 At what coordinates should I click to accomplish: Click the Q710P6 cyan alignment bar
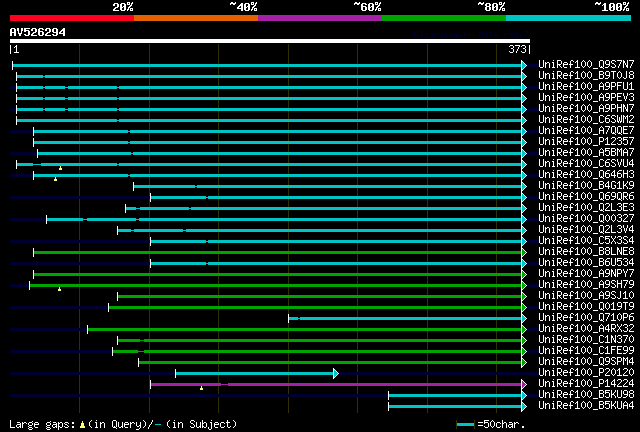(405, 318)
